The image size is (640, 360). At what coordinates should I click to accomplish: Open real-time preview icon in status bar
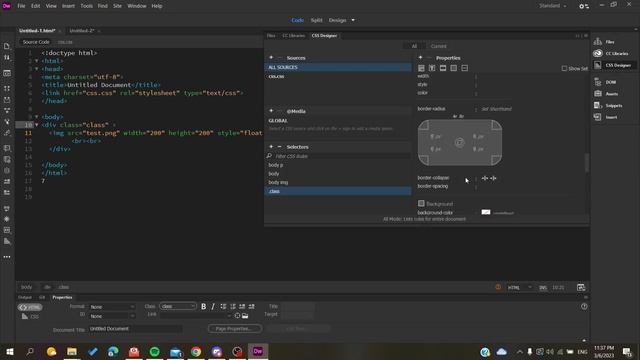(x=581, y=287)
